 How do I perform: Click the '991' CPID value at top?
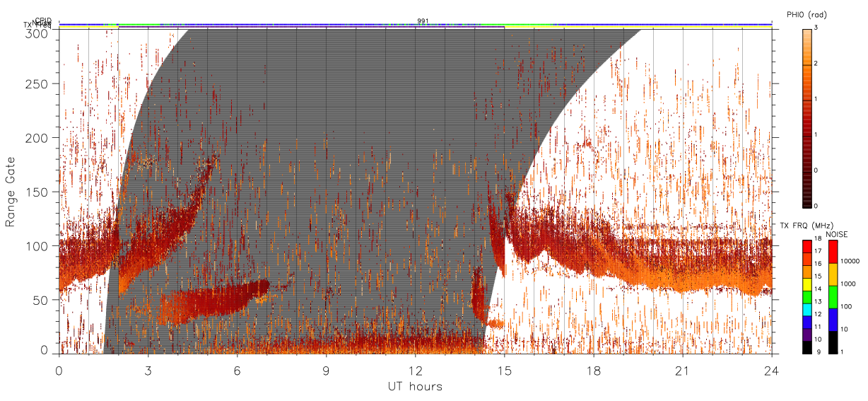pos(423,21)
